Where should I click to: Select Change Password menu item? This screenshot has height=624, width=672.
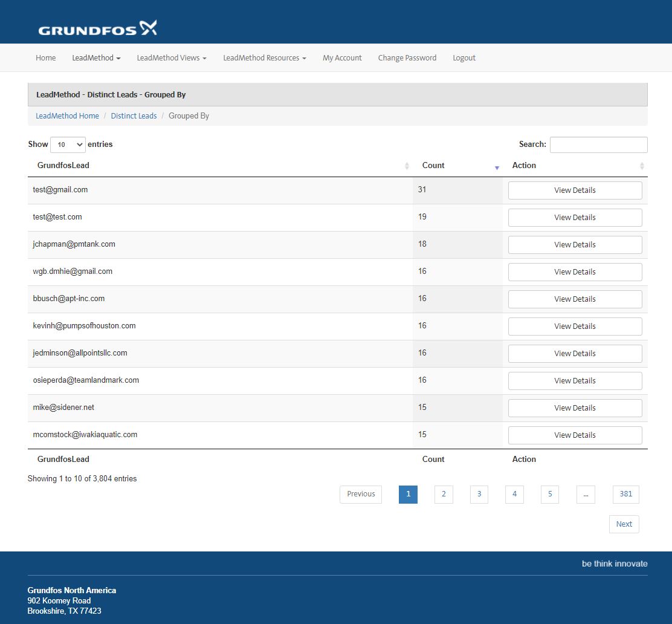coord(407,58)
